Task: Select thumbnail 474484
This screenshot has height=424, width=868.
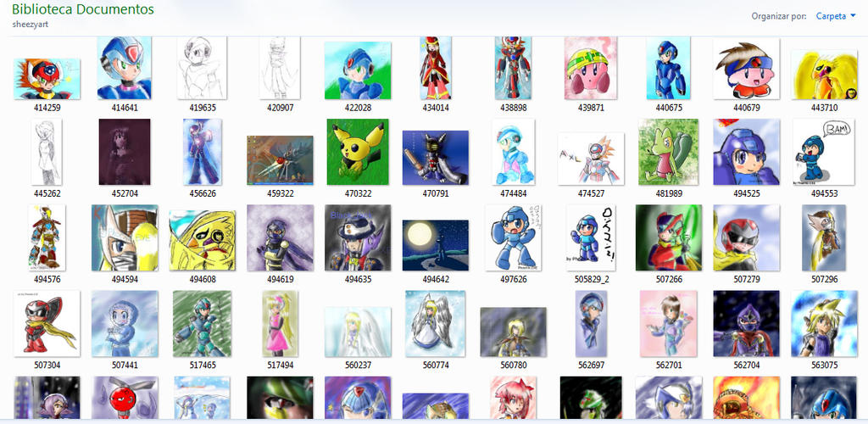Action: point(513,152)
